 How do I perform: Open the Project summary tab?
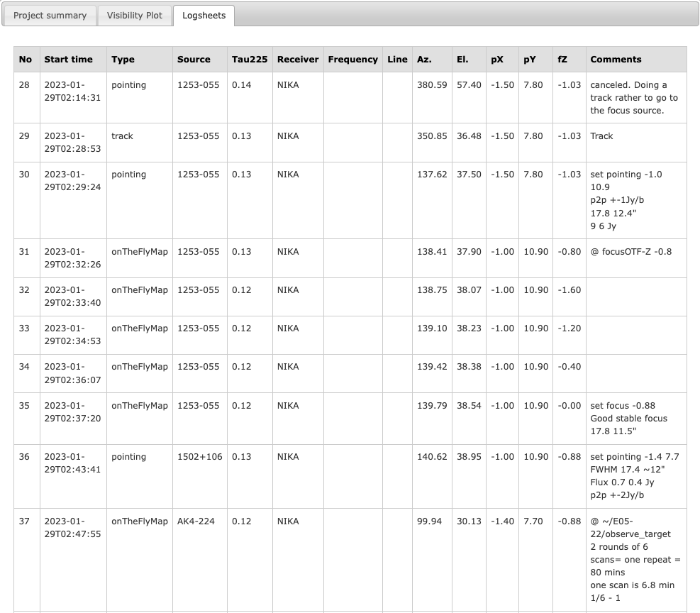50,15
